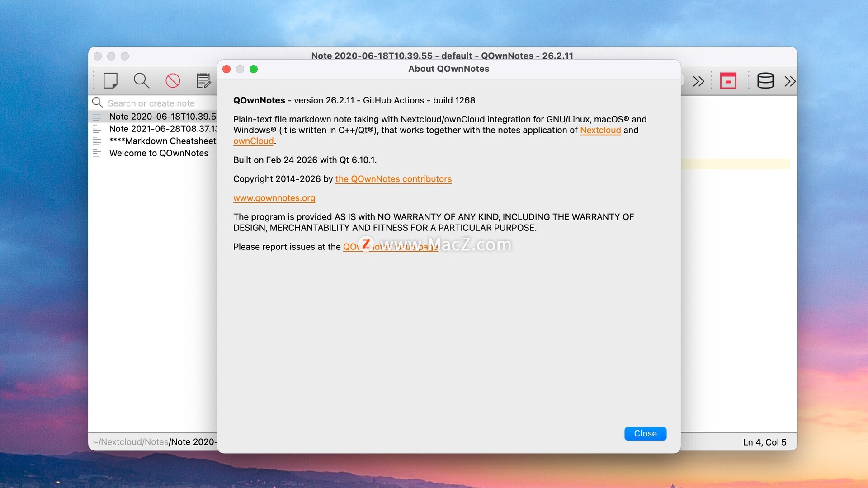868x488 pixels.
Task: Expand the first toolbar overflow chevron
Action: point(698,81)
